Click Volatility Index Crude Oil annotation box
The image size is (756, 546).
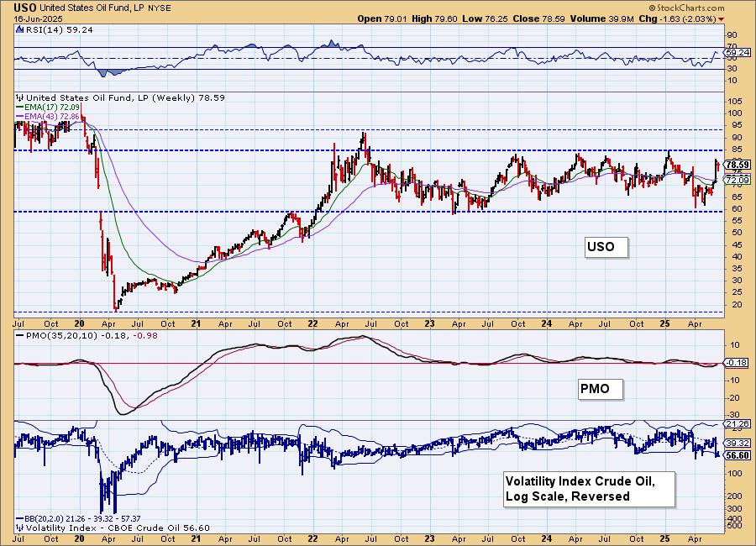click(x=589, y=489)
